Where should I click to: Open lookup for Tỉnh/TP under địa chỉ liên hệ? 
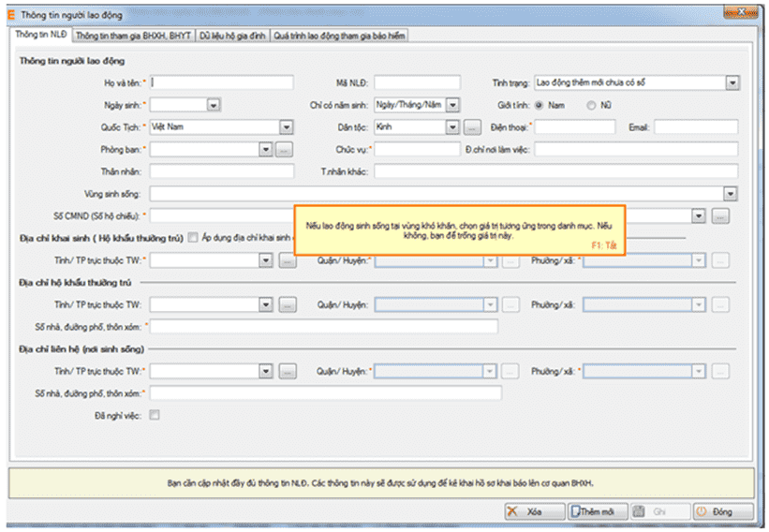click(287, 371)
